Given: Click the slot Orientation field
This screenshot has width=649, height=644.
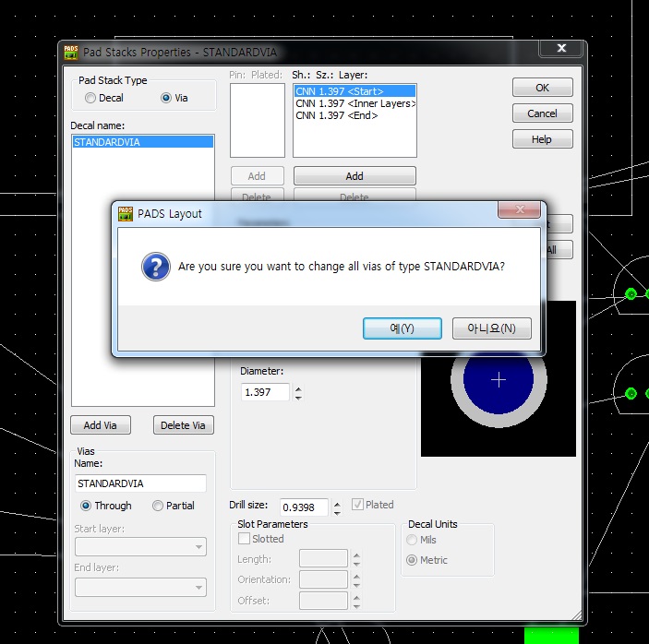Looking at the screenshot, I should [323, 579].
